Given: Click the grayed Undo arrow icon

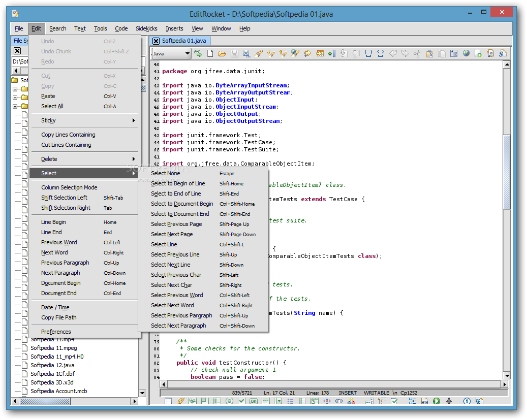Looking at the screenshot, I should (393, 53).
